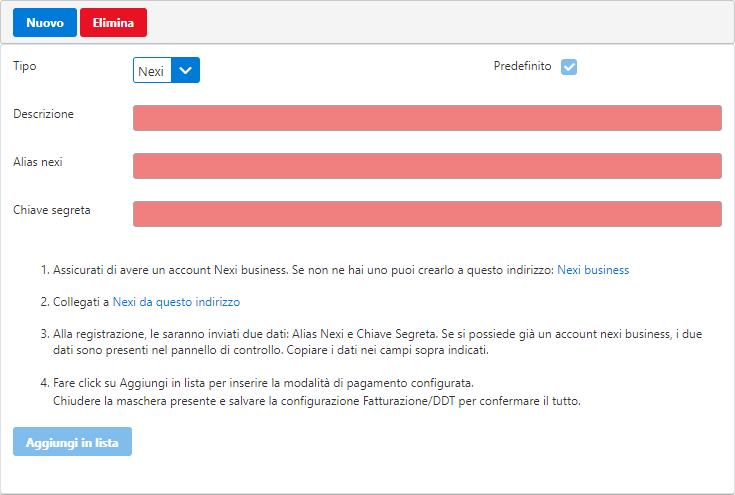The image size is (735, 495).
Task: Focus the Alias nexi input field
Action: coord(427,166)
